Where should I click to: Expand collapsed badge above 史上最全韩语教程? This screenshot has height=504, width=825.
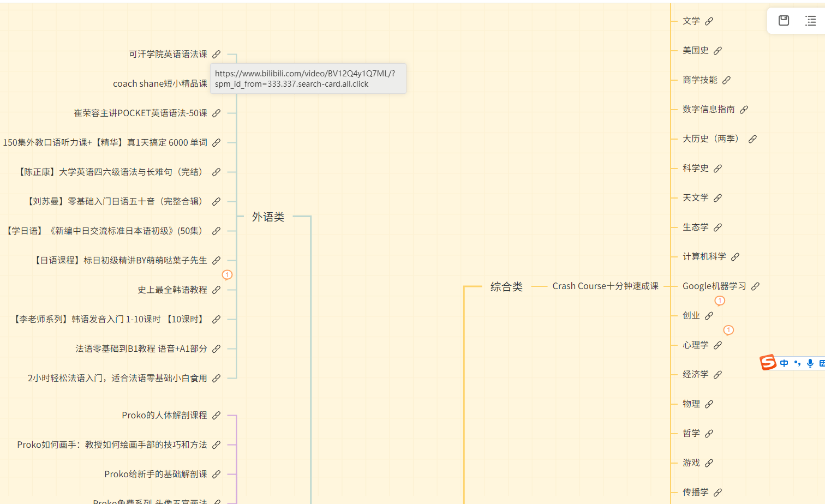coord(227,275)
